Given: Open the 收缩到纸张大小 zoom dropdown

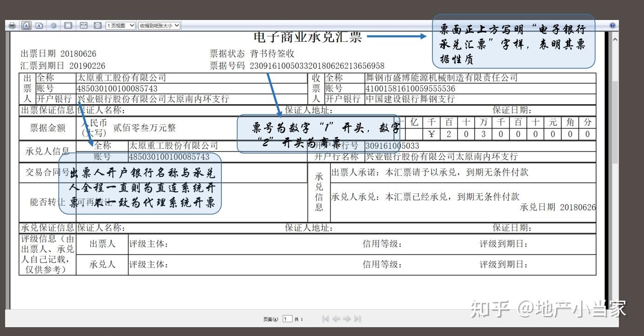Looking at the screenshot, I should [159, 26].
